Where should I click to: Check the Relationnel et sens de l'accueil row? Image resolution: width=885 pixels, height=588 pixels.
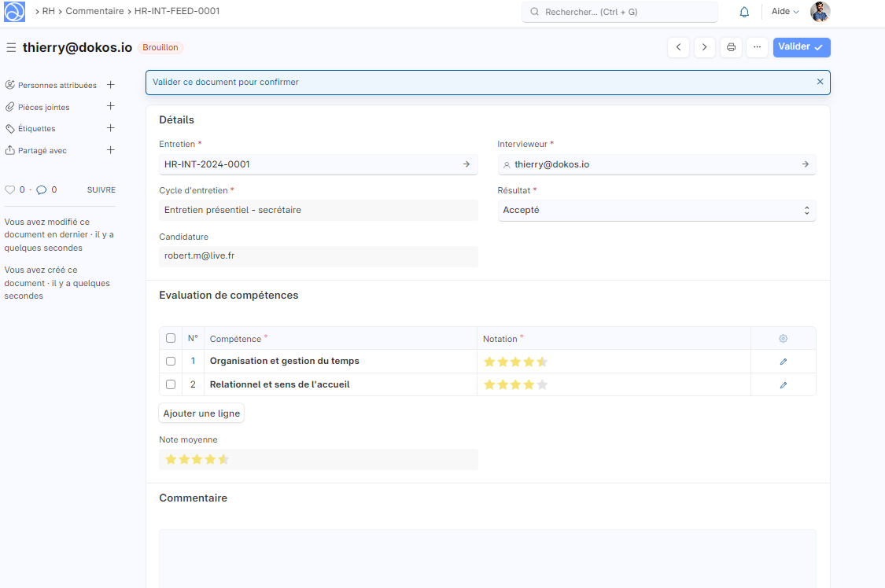[x=171, y=384]
